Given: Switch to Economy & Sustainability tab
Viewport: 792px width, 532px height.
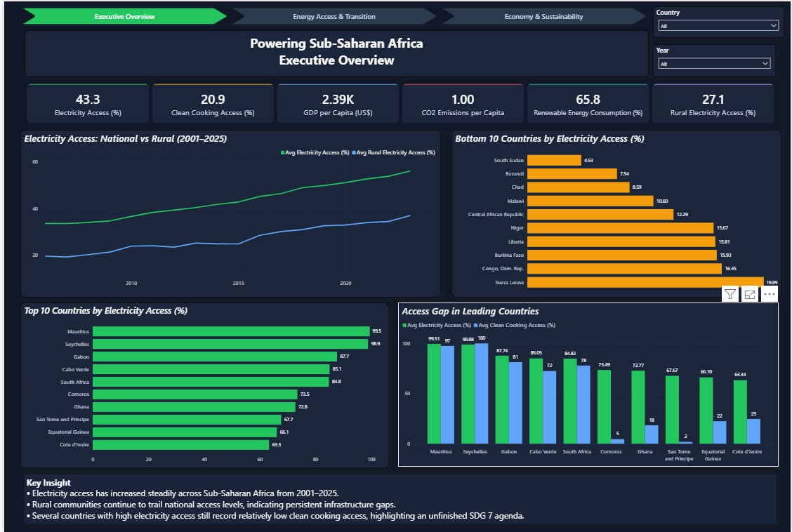Looking at the screenshot, I should 543,17.
